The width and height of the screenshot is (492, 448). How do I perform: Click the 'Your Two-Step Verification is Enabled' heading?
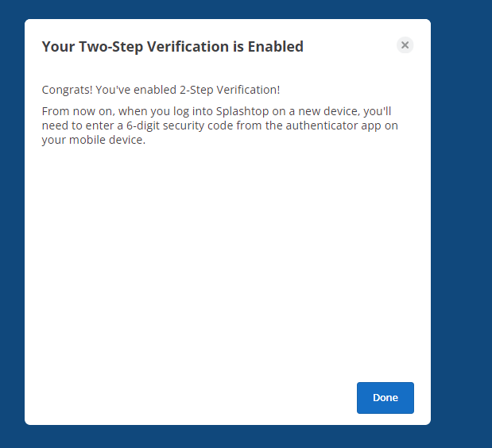coord(172,47)
